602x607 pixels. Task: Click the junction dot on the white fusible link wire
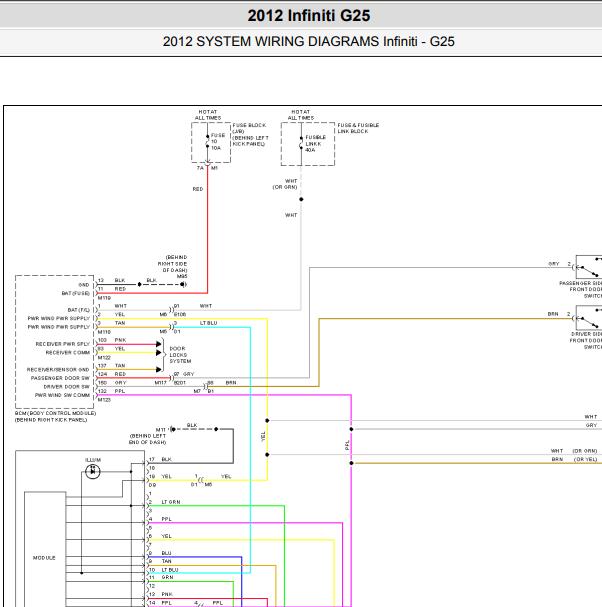coord(301,199)
